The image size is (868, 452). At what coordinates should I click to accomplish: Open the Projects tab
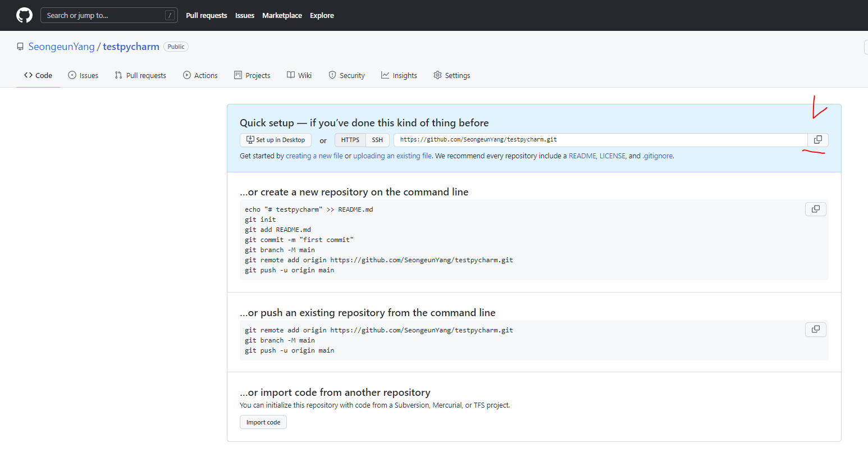252,75
